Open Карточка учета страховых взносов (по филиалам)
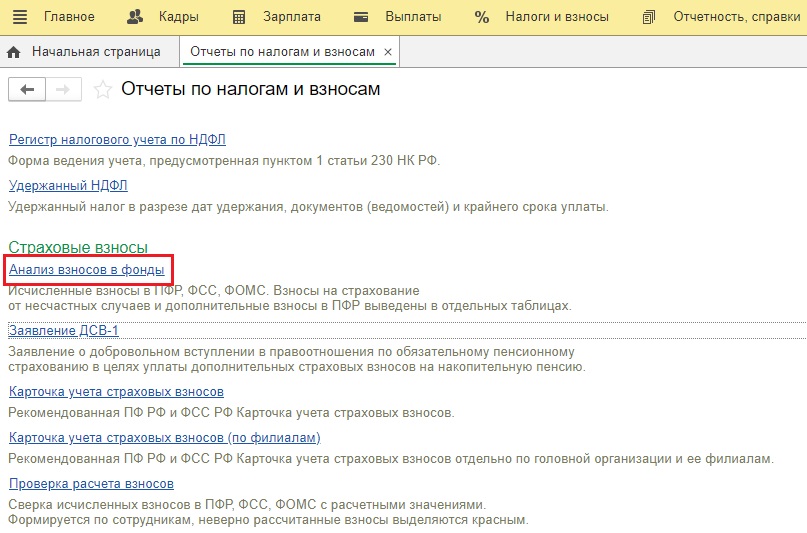 pos(165,437)
